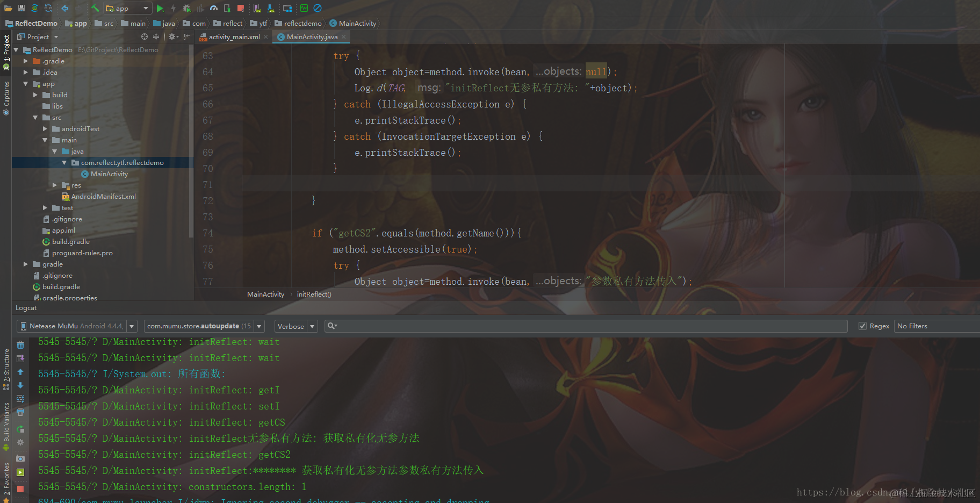
Task: Restart logcat
Action: (x=20, y=429)
